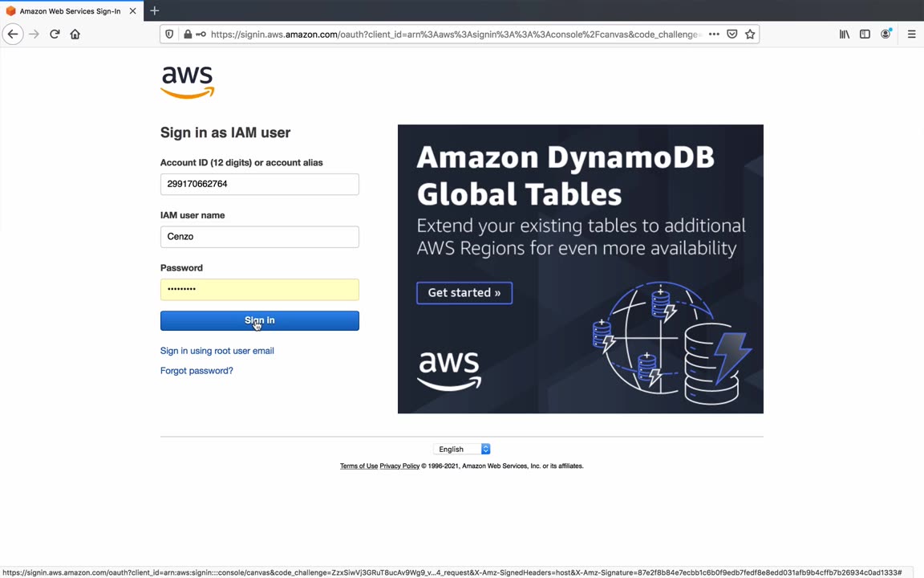The image size is (924, 578).
Task: Go back using the browser back arrow
Action: tap(13, 35)
